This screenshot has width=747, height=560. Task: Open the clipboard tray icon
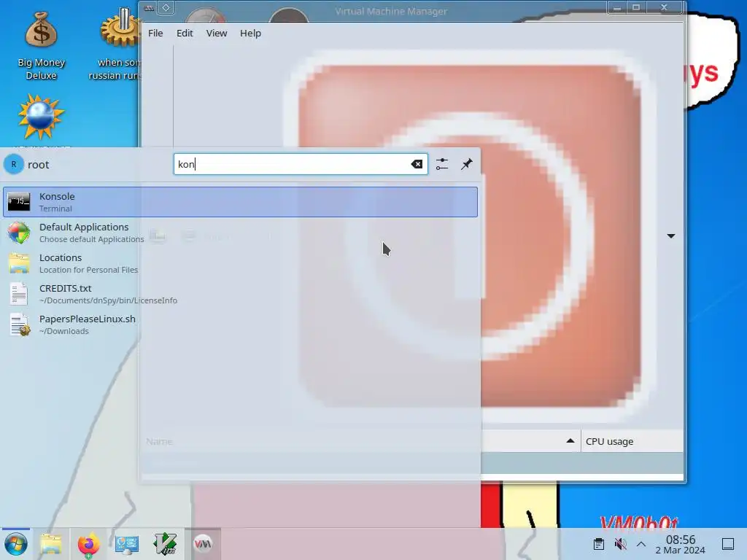(x=599, y=544)
